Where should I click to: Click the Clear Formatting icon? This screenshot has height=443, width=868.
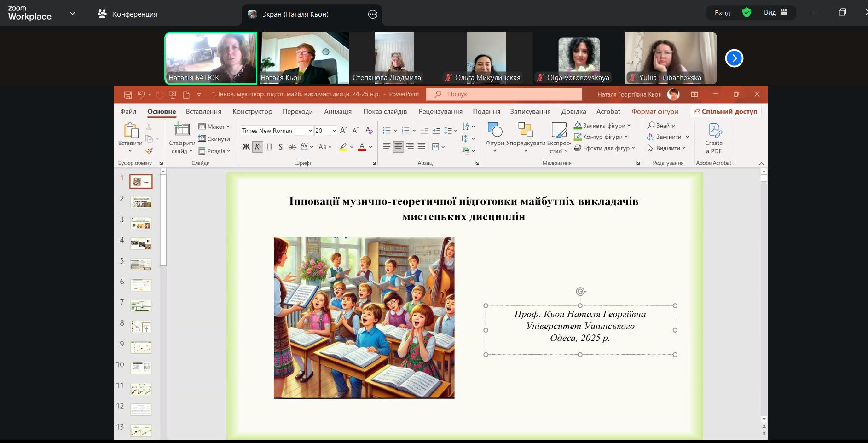tap(369, 131)
